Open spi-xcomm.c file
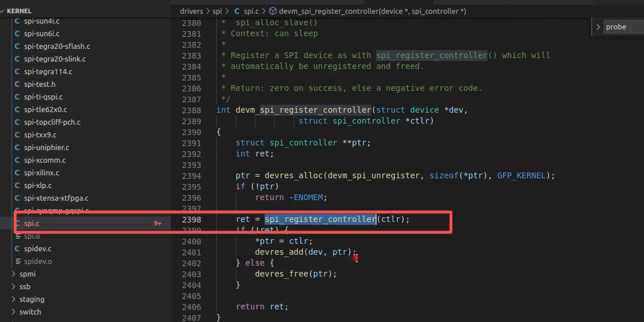The image size is (644, 322). pos(45,160)
